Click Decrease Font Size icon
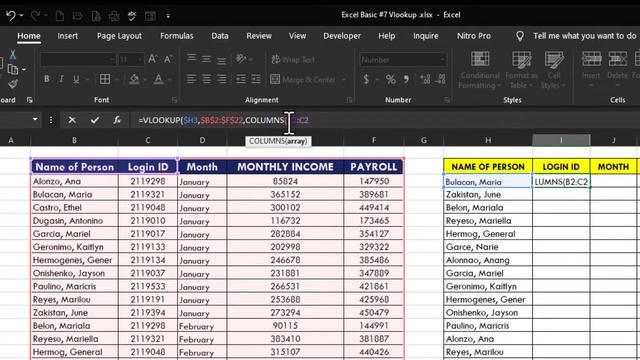Image resolution: width=640 pixels, height=360 pixels. 168,59
